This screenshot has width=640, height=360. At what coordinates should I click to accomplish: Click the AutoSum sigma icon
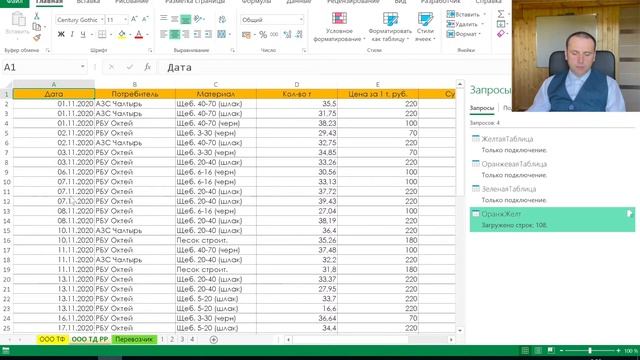(501, 14)
